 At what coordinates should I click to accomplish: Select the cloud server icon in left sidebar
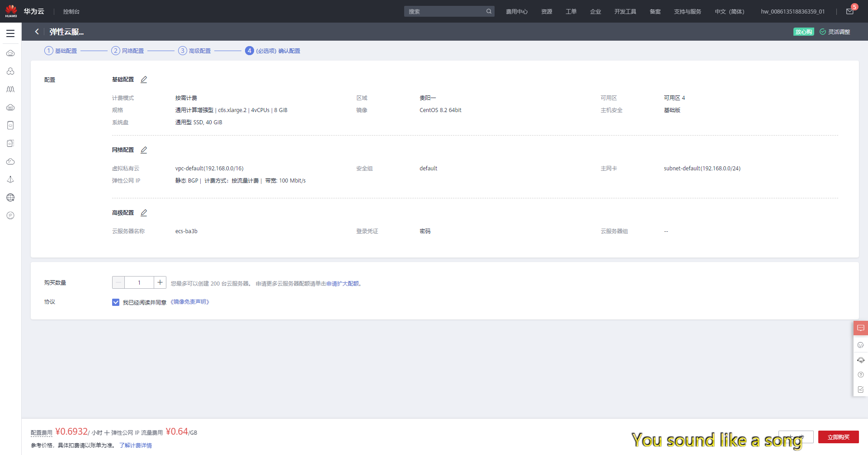coord(10,53)
